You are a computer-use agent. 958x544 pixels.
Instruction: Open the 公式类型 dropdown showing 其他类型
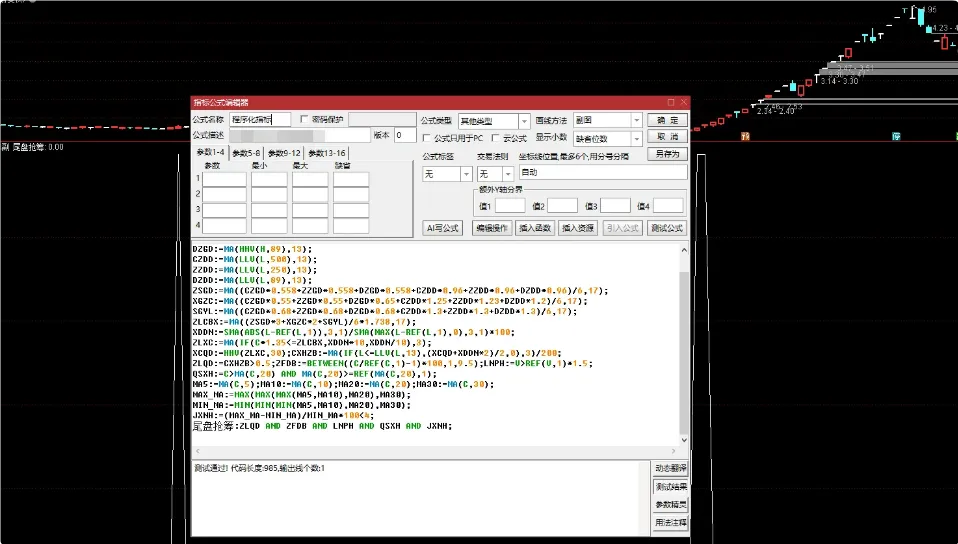pos(494,121)
